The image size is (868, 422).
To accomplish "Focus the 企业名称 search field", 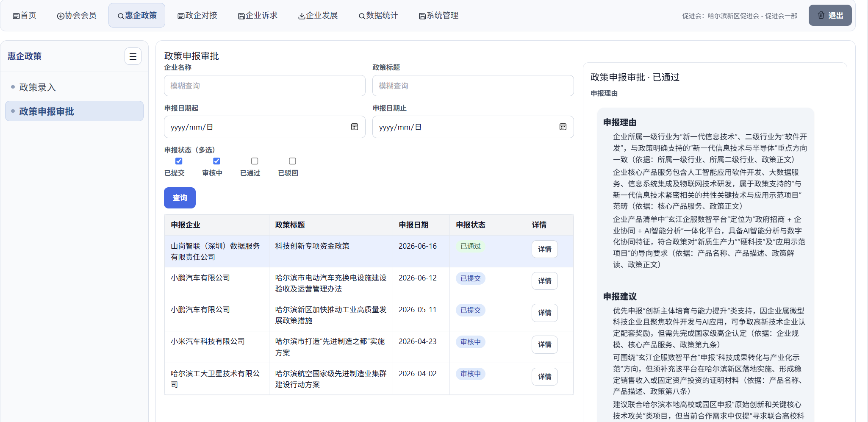I will tap(265, 86).
